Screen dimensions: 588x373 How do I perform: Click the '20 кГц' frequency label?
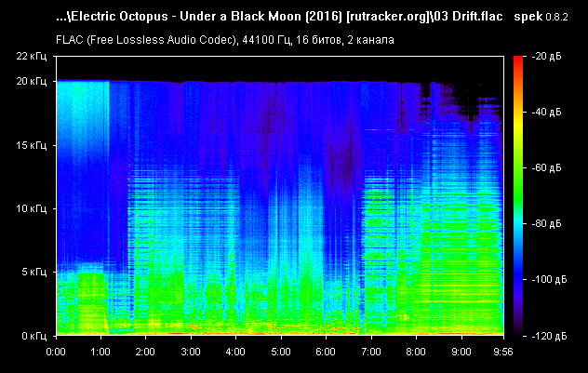(32, 81)
